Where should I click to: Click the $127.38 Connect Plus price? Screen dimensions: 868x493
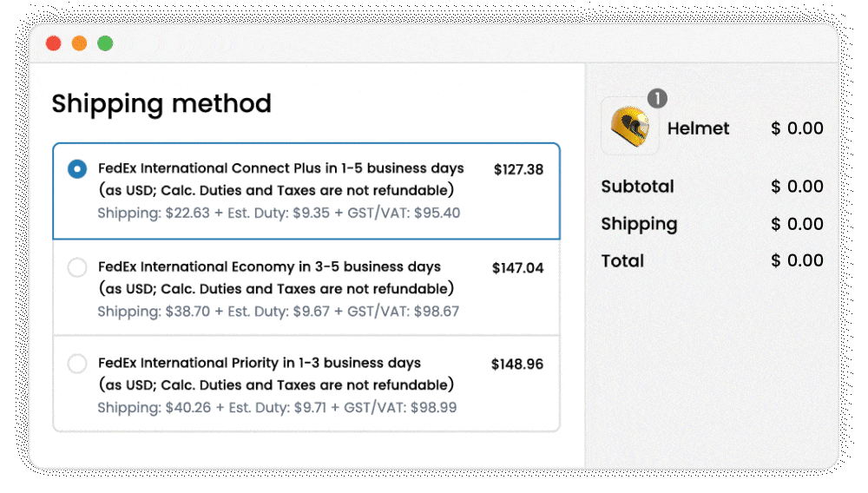518,169
